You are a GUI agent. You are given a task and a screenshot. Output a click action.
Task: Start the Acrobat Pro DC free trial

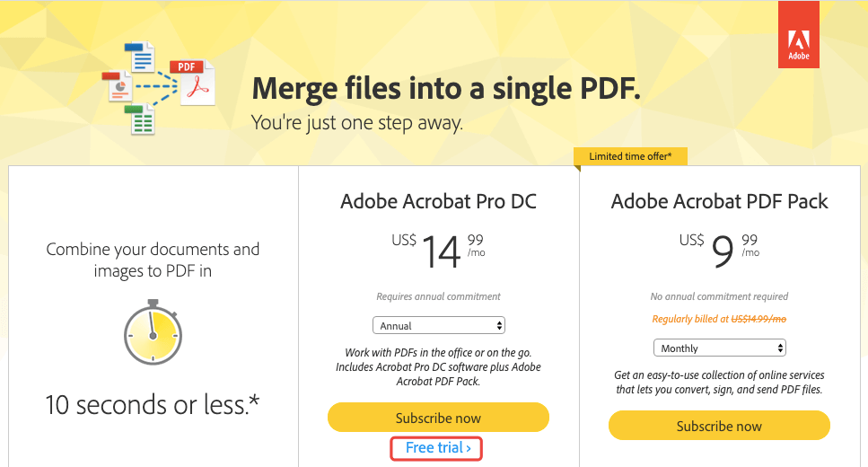[438, 447]
